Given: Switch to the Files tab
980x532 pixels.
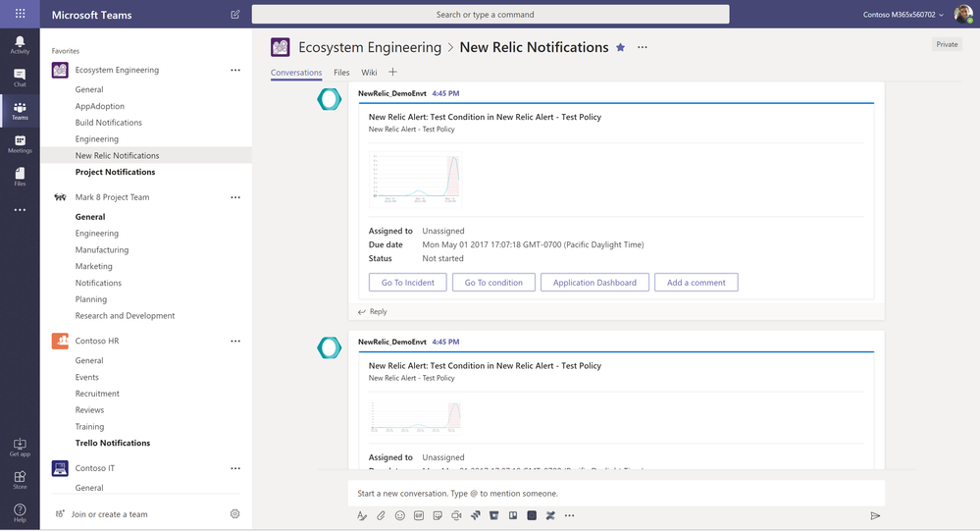Looking at the screenshot, I should point(341,73).
